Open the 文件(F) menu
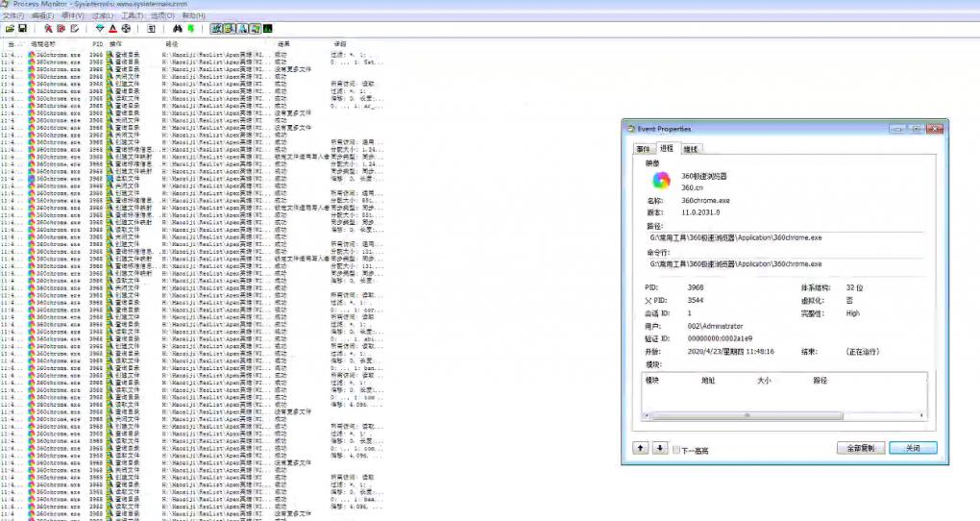The width and height of the screenshot is (980, 521). coord(13,15)
